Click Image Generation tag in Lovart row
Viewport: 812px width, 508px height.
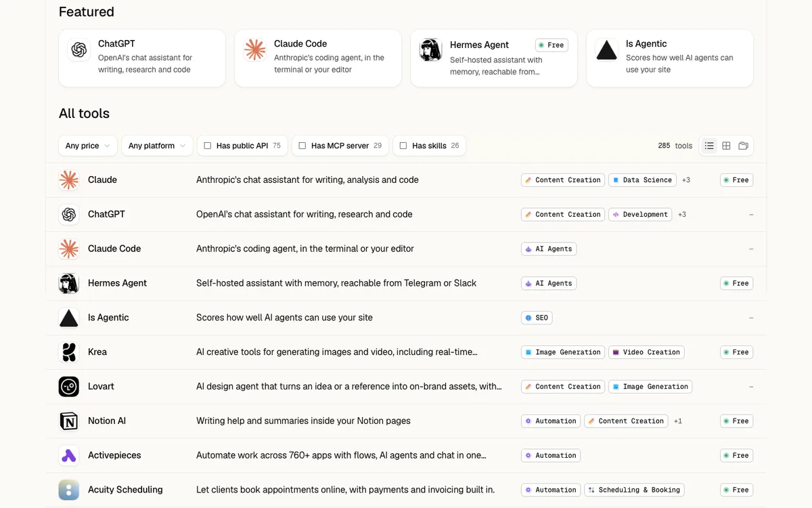pyautogui.click(x=650, y=387)
